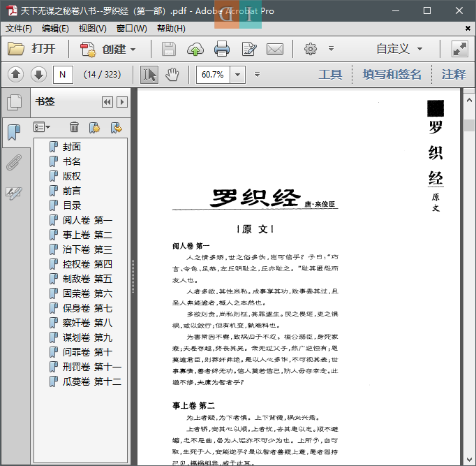Click the gear settings icon in toolbar
The image size is (476, 466).
[311, 49]
